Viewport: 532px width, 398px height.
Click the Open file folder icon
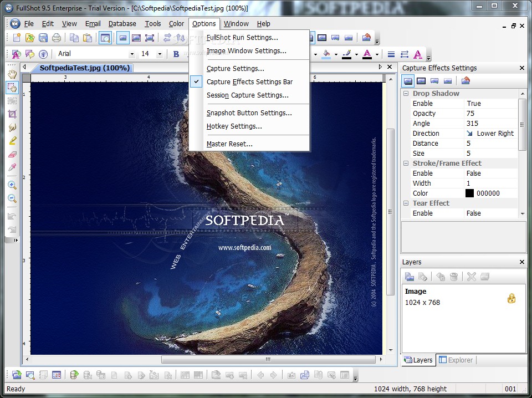coord(30,38)
